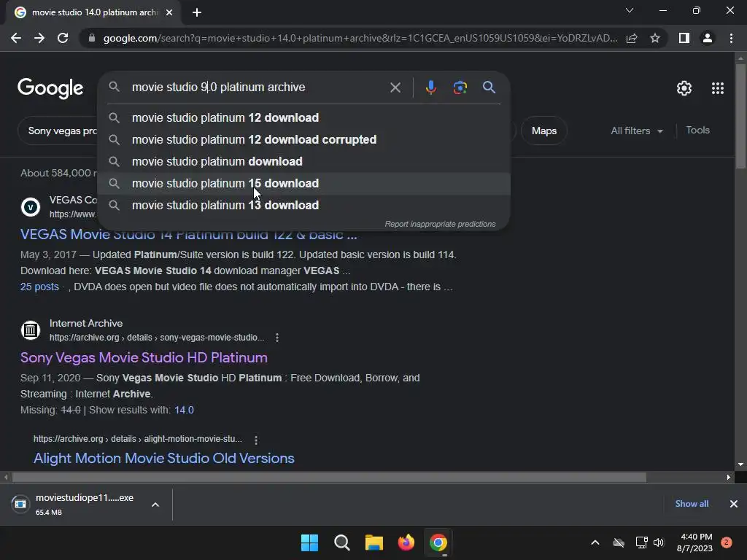Open the Chrome profile menu
The image size is (747, 560).
(x=708, y=38)
